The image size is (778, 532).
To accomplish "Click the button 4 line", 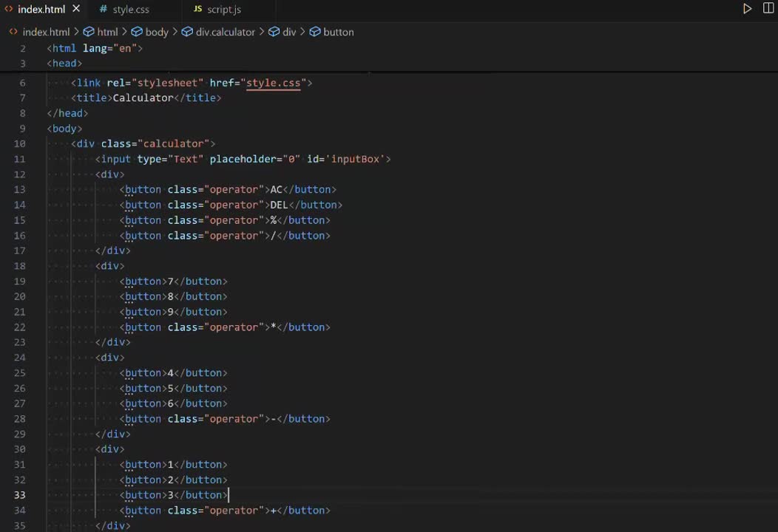I will 173,373.
